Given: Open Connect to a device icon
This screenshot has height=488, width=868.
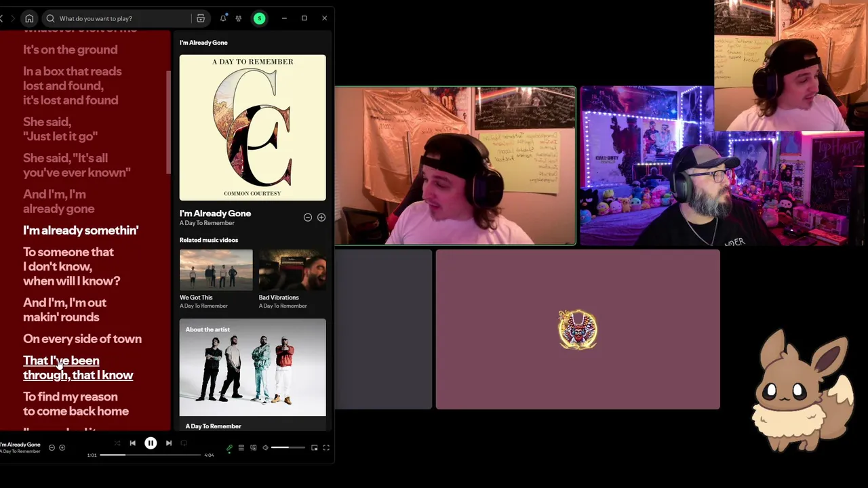Looking at the screenshot, I should (x=254, y=447).
